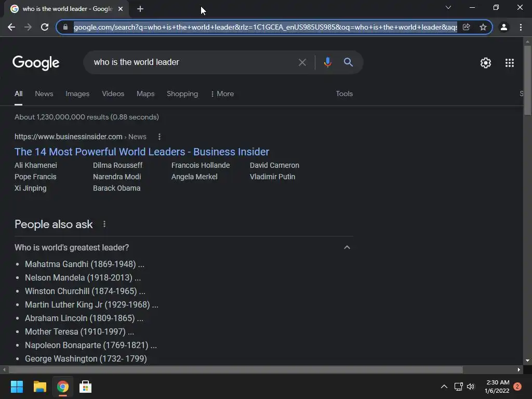
Task: Switch to the News results tab
Action: coord(44,94)
